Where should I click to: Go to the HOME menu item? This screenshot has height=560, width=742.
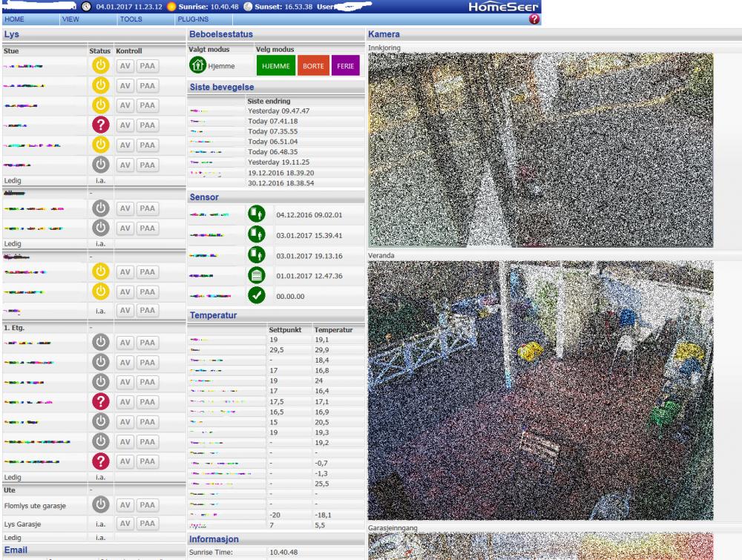point(13,19)
